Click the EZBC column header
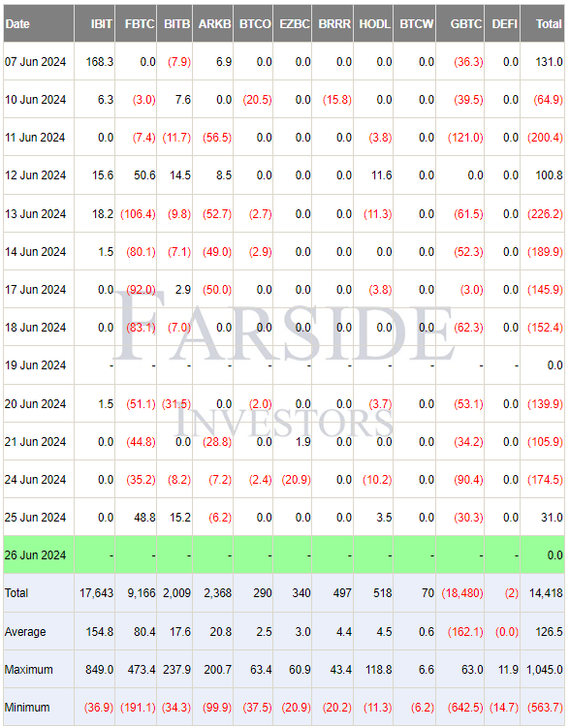 pos(293,23)
